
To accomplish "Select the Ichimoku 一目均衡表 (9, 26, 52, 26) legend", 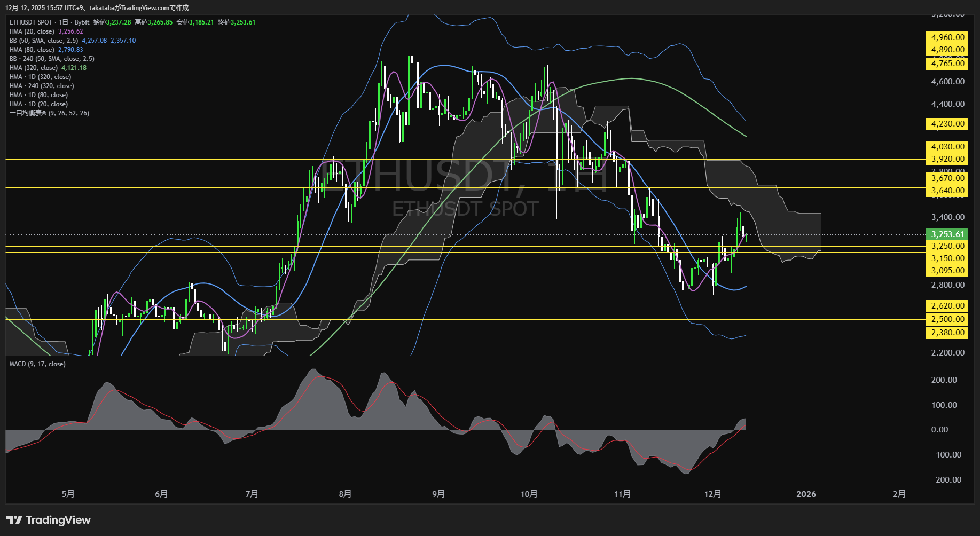I will coord(49,113).
